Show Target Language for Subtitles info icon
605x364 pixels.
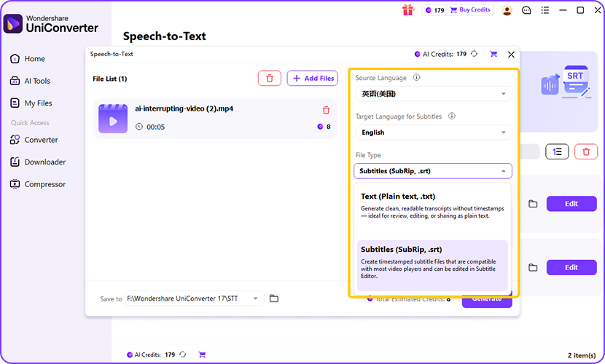[451, 116]
